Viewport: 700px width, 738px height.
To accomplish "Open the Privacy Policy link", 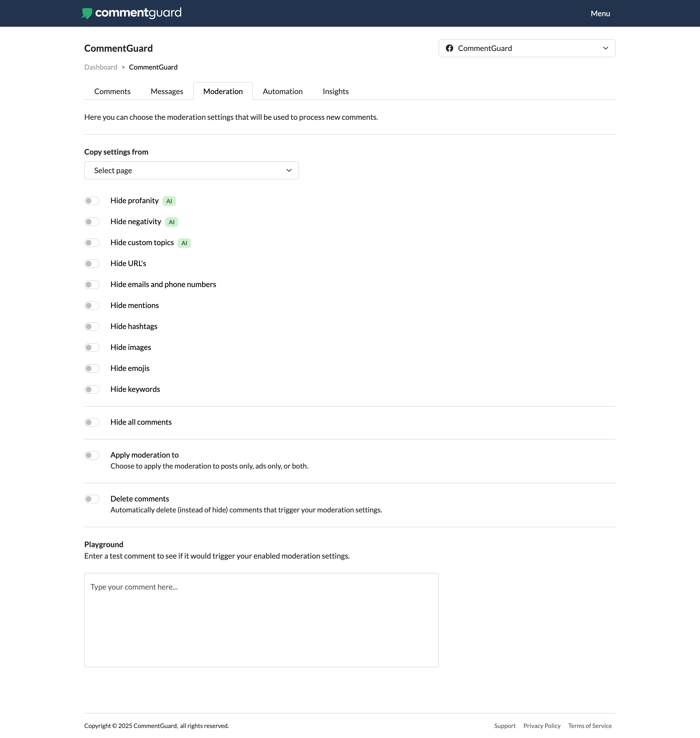I will [x=542, y=726].
